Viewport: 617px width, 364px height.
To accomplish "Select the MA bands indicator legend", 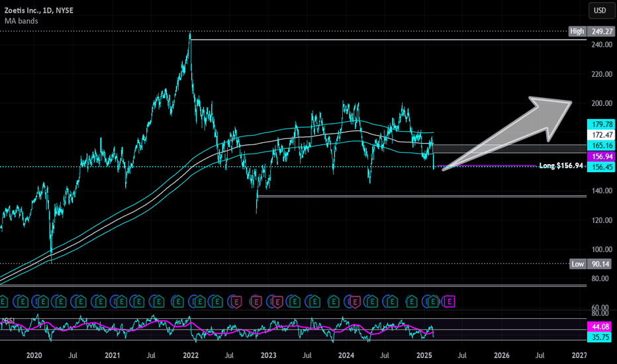I will [21, 21].
